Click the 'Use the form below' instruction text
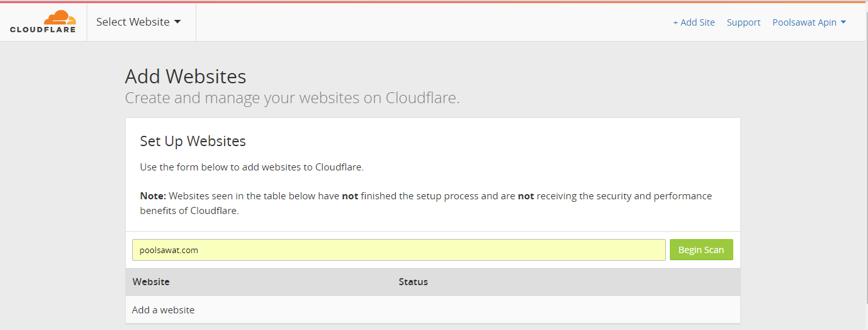This screenshot has height=330, width=868. [x=252, y=167]
